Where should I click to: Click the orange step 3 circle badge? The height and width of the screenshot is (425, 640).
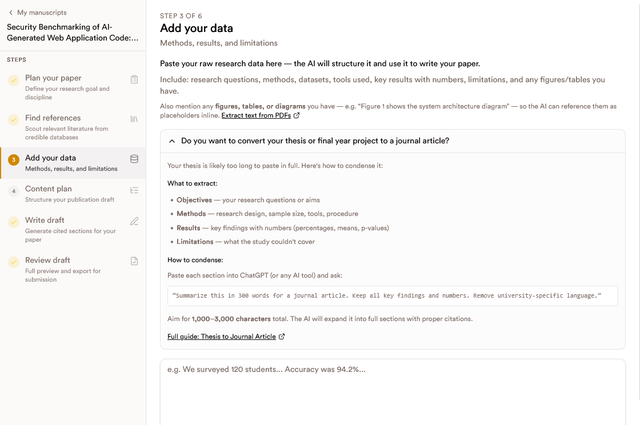pos(13,160)
